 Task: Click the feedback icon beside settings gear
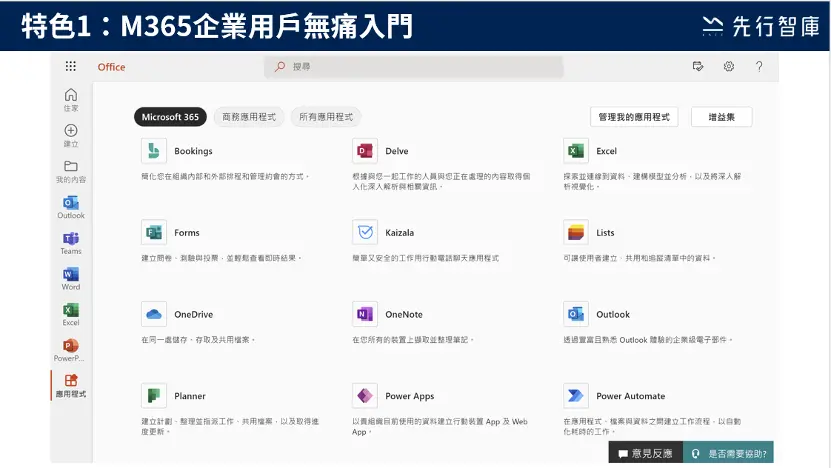698,66
